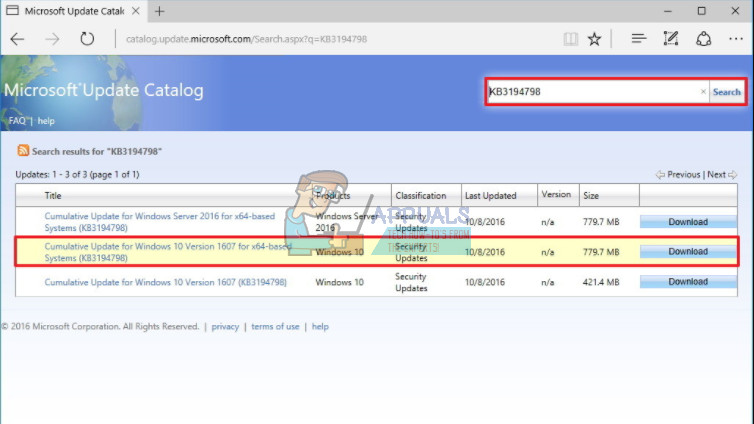Sort results by Title column
The image size is (754, 424).
53,196
